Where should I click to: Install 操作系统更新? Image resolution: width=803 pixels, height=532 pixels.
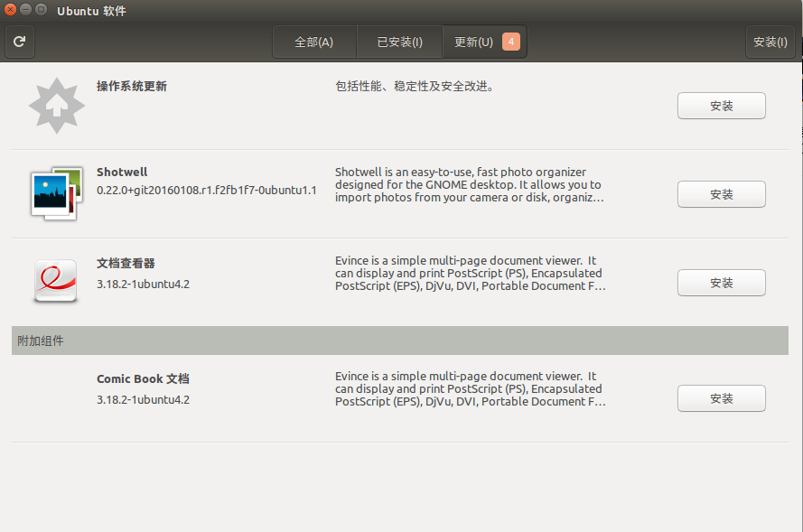point(722,106)
